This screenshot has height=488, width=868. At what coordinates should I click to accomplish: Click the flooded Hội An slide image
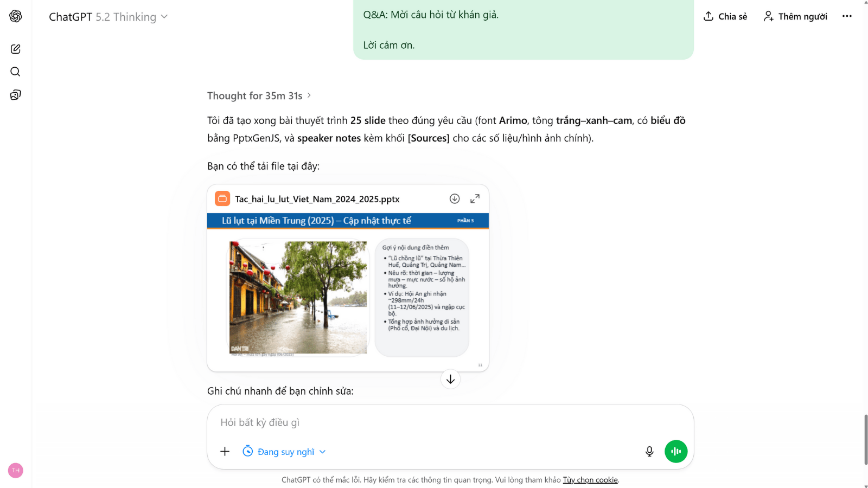[x=298, y=297]
